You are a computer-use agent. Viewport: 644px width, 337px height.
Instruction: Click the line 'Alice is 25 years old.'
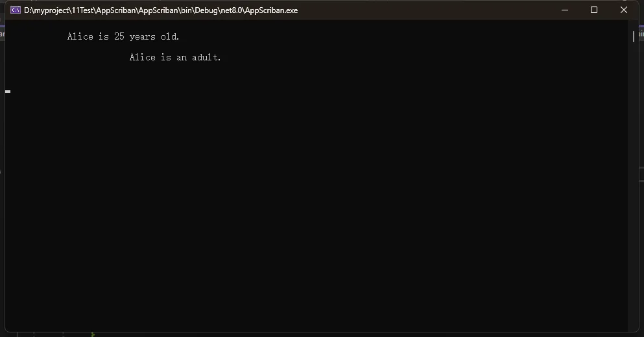tap(123, 36)
